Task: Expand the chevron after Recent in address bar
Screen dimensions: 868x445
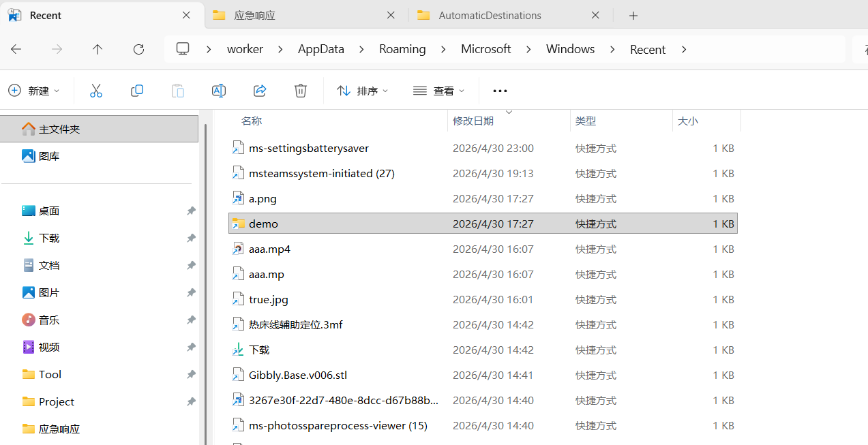Action: point(684,49)
